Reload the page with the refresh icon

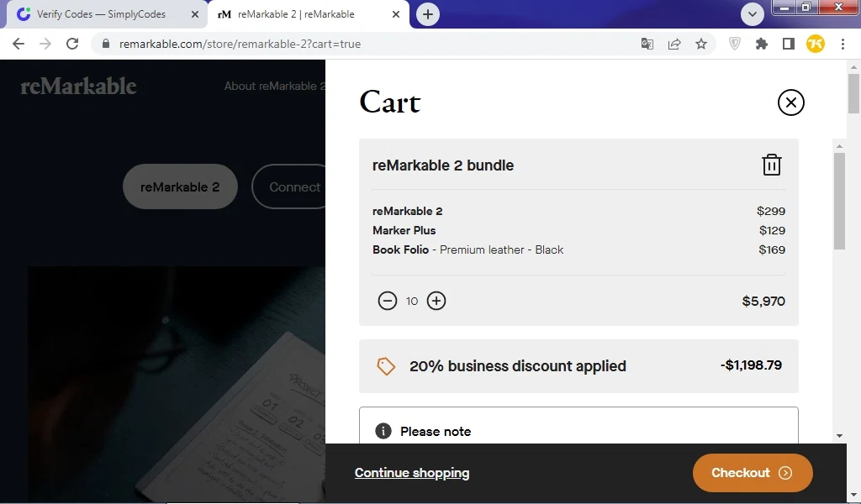(72, 44)
